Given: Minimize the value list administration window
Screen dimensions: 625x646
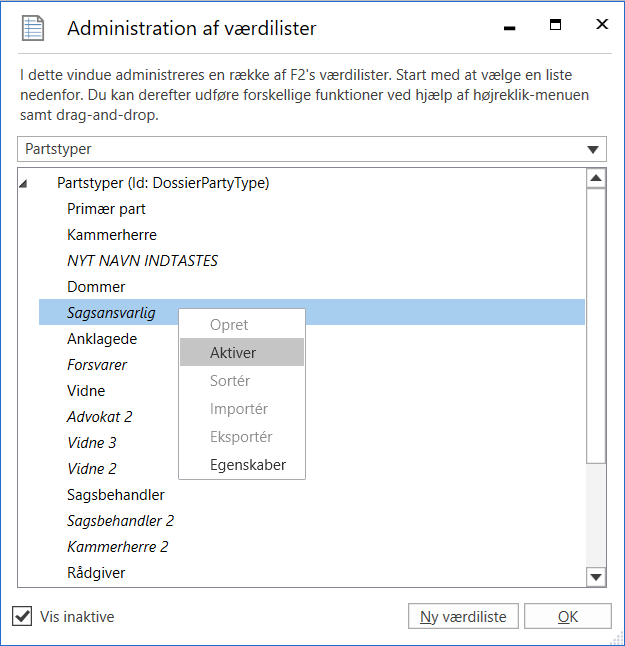Looking at the screenshot, I should click(x=509, y=27).
